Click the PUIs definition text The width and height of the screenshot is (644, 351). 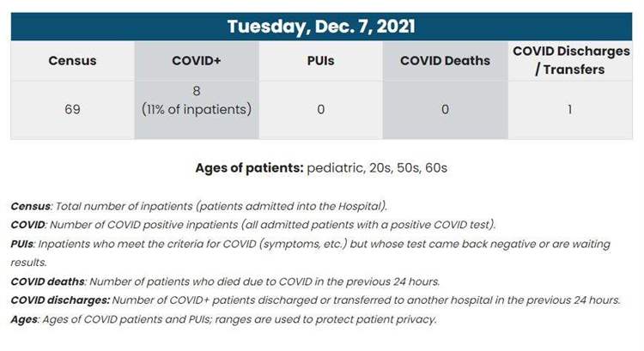pyautogui.click(x=311, y=253)
